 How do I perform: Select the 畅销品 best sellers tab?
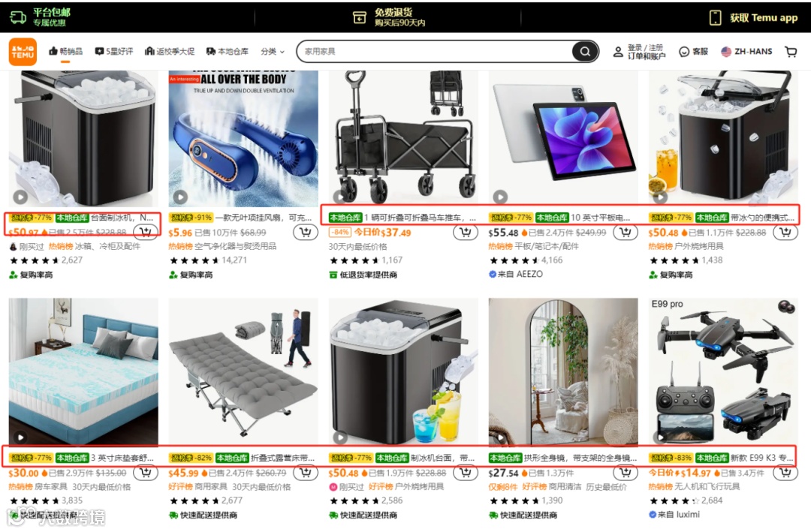tap(65, 52)
